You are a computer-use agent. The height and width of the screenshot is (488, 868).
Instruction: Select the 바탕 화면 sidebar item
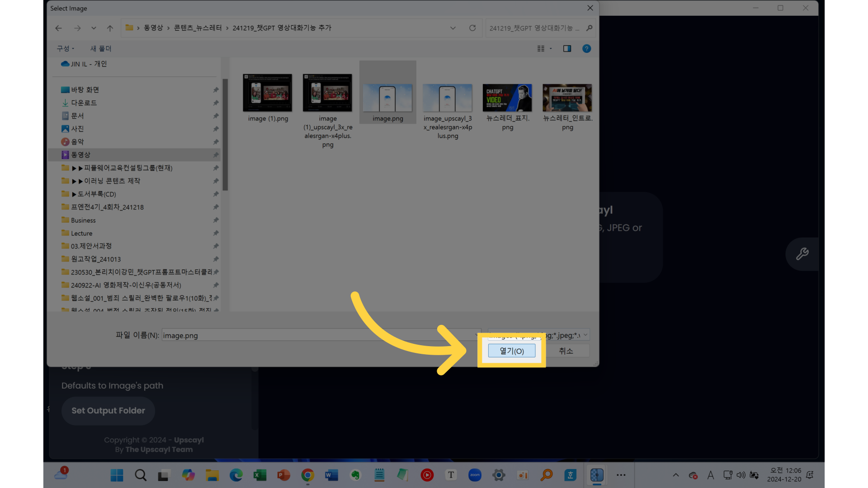(x=85, y=90)
